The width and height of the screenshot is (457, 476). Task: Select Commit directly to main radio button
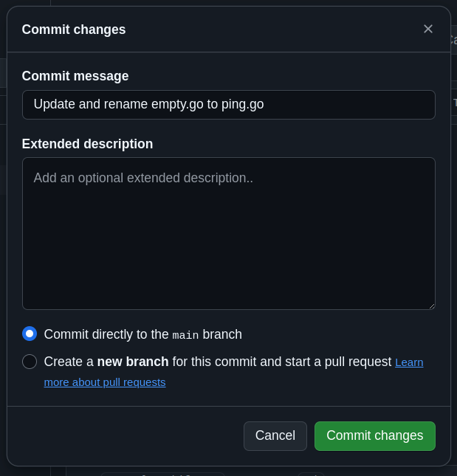pyautogui.click(x=30, y=334)
